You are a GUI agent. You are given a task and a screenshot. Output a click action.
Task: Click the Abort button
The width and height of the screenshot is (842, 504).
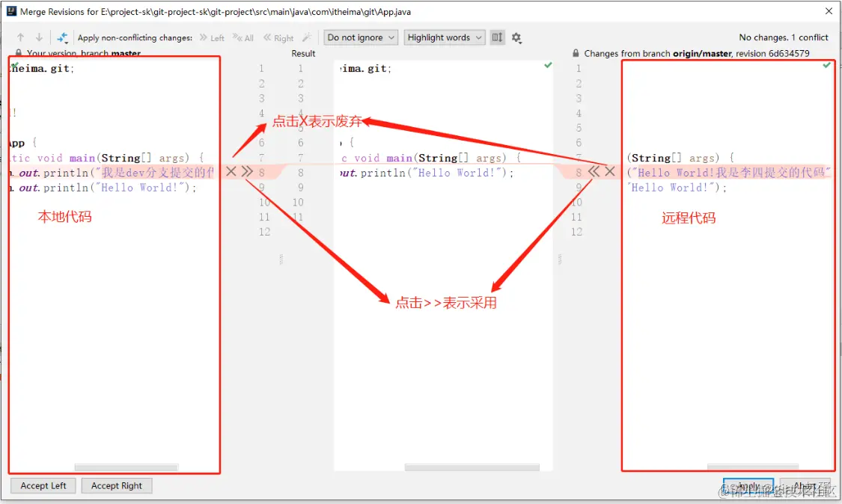point(805,486)
